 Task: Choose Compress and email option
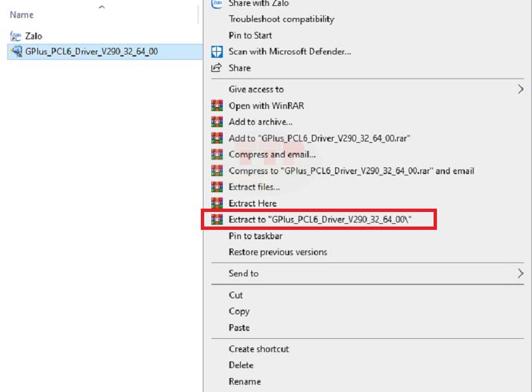272,154
